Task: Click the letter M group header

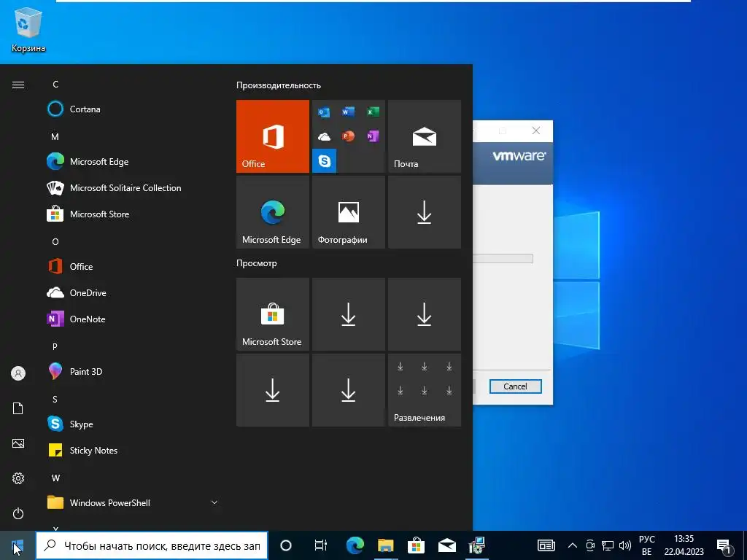Action: [x=55, y=136]
